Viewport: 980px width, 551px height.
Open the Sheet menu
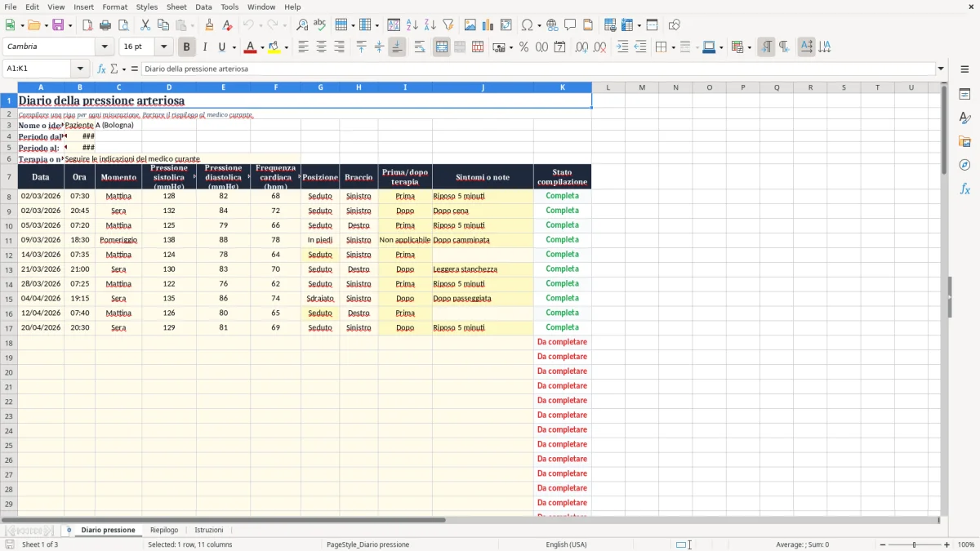(x=176, y=7)
